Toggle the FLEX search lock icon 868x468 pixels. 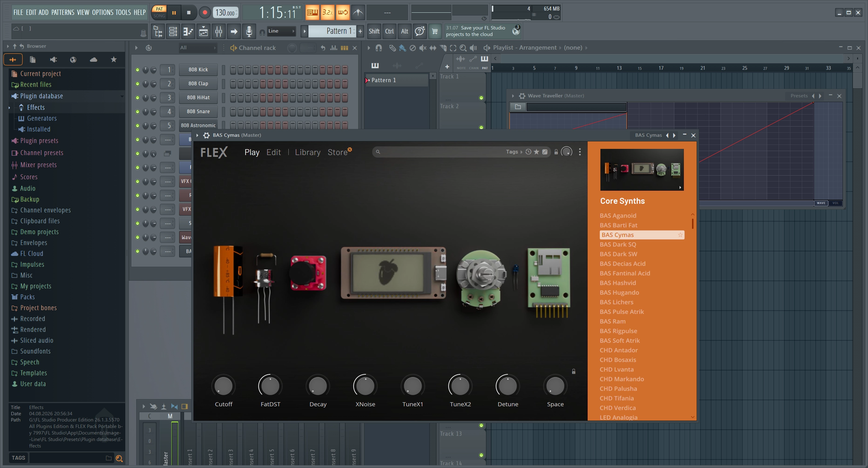556,152
